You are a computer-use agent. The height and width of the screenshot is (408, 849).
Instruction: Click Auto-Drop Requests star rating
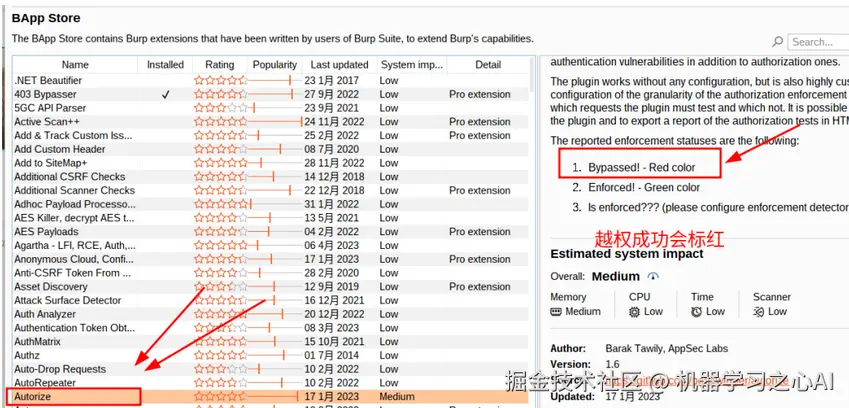(220, 369)
